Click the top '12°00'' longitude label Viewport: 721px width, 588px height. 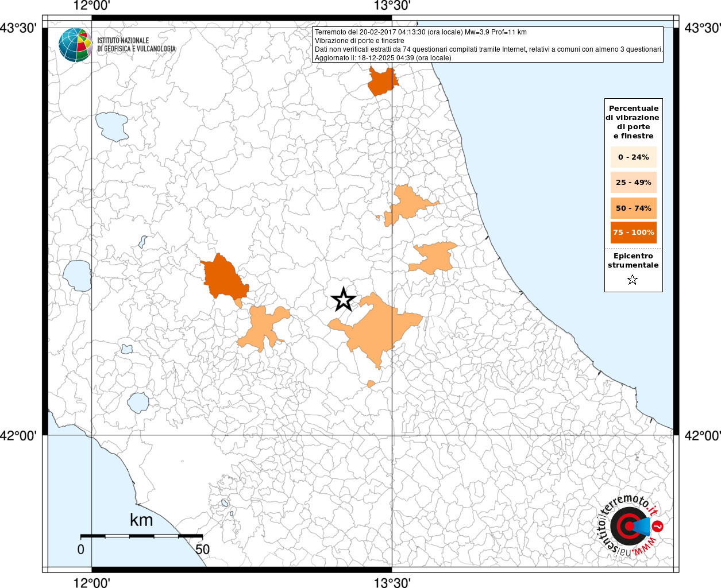click(x=92, y=6)
